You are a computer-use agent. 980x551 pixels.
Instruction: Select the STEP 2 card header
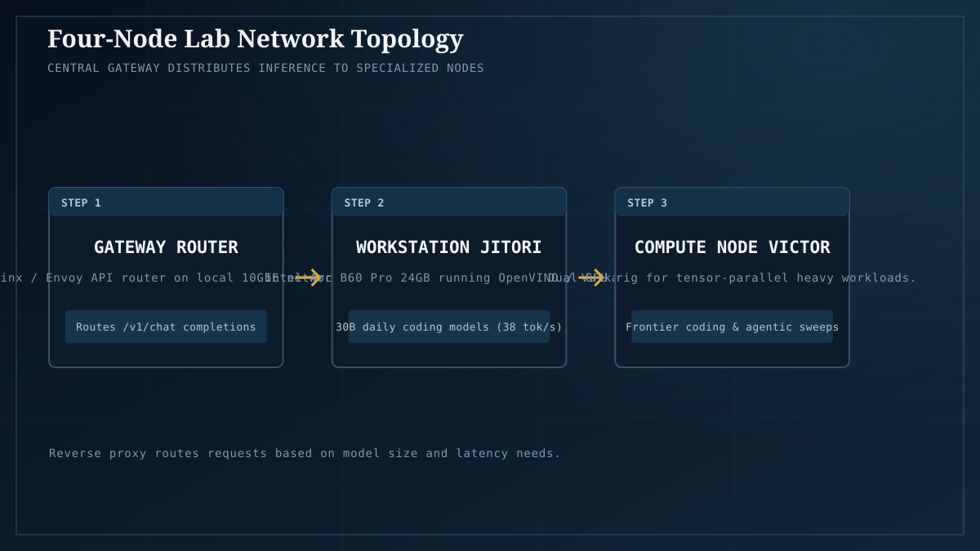click(x=449, y=202)
